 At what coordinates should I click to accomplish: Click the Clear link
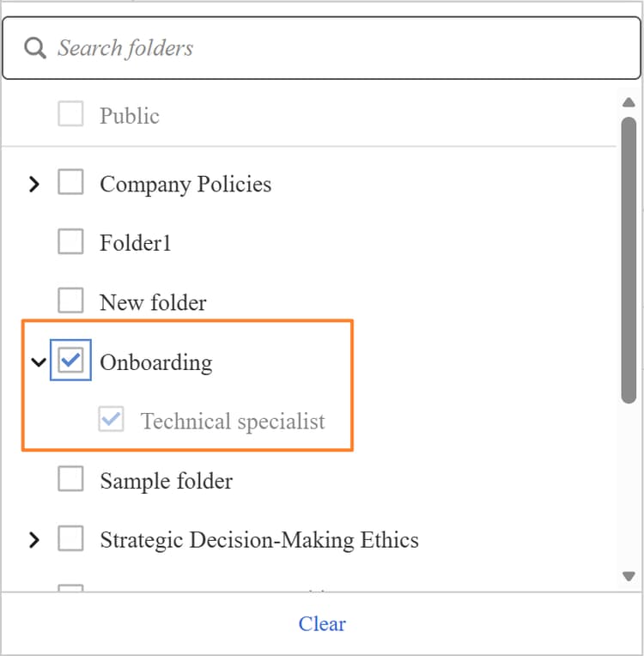322,623
